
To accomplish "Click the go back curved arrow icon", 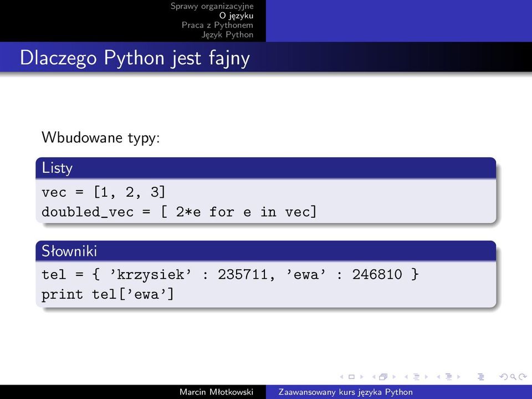I will pyautogui.click(x=504, y=377).
